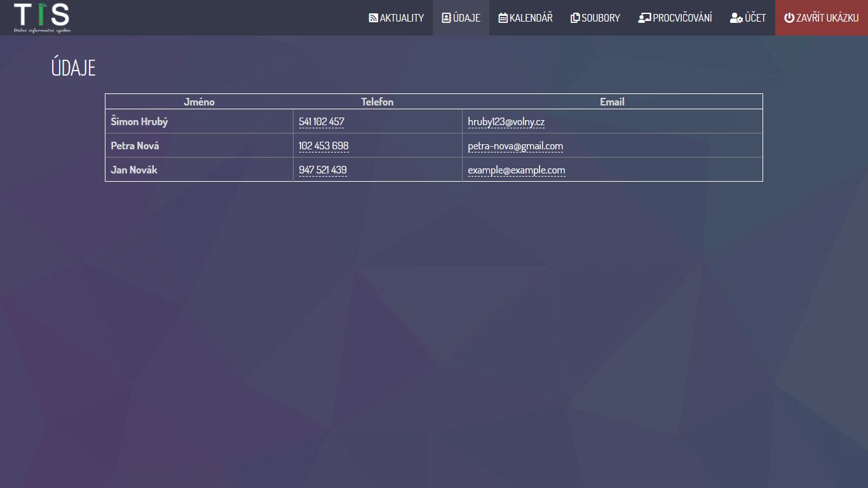This screenshot has width=868, height=488.
Task: Click the RSS feed icon beside Aktuality
Action: pos(373,18)
